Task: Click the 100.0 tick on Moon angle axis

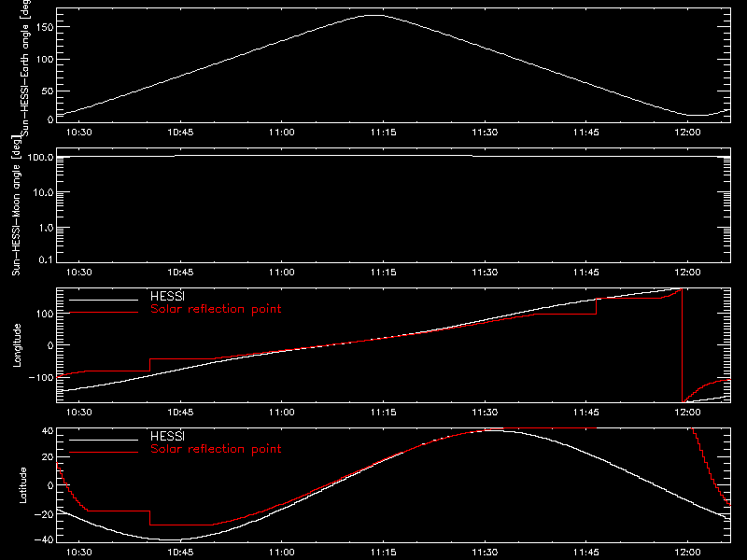Action: [x=40, y=157]
